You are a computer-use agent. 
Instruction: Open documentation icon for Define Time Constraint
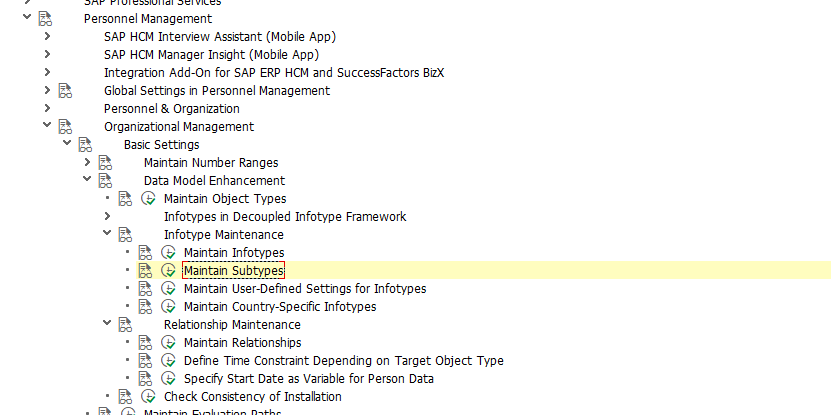point(145,361)
